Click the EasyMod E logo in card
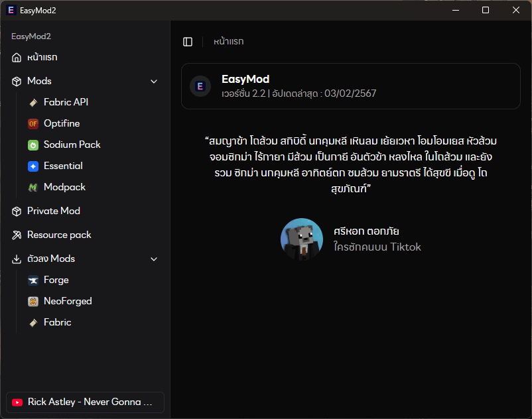This screenshot has width=532, height=419. (200, 86)
